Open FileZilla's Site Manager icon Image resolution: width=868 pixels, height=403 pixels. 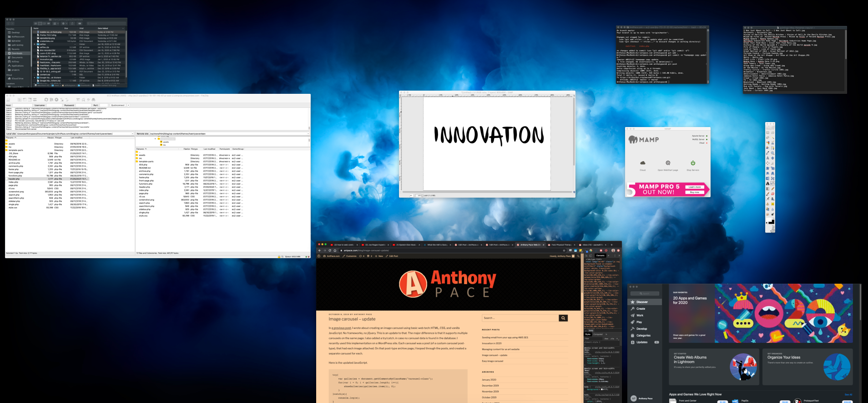pos(8,100)
